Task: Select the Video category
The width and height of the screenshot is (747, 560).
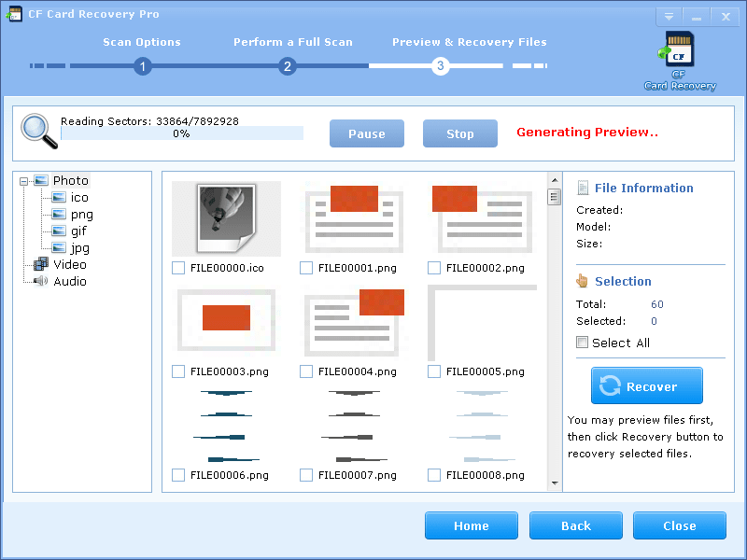Action: 70,264
